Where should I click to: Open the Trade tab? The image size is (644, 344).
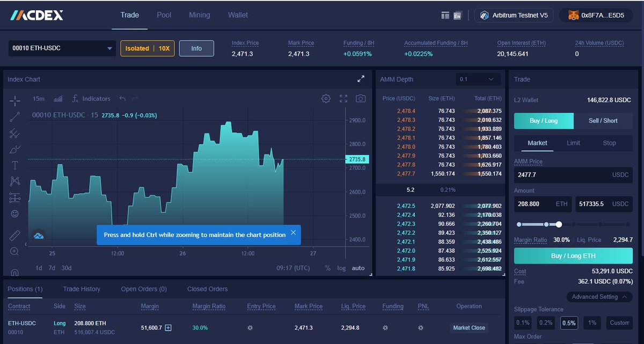tap(130, 15)
